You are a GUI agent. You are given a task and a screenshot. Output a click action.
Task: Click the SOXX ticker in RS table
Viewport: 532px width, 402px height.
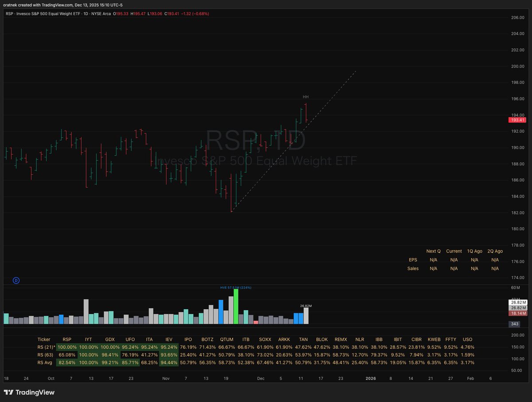point(265,339)
